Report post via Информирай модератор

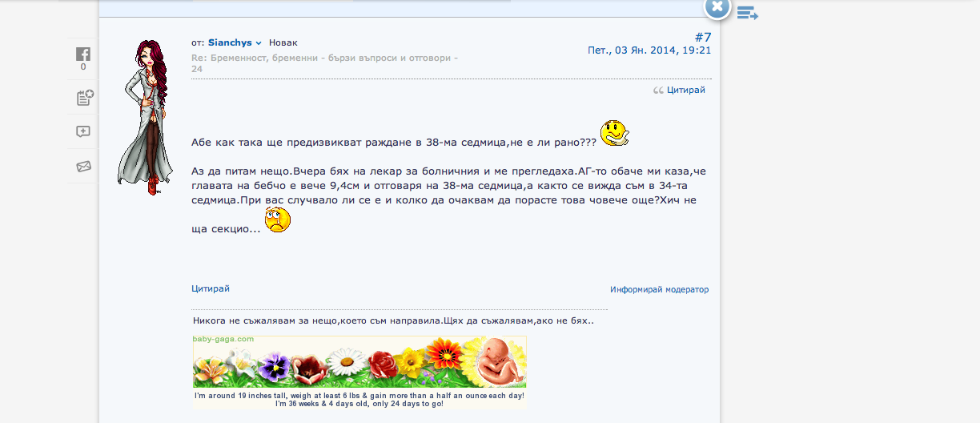659,289
